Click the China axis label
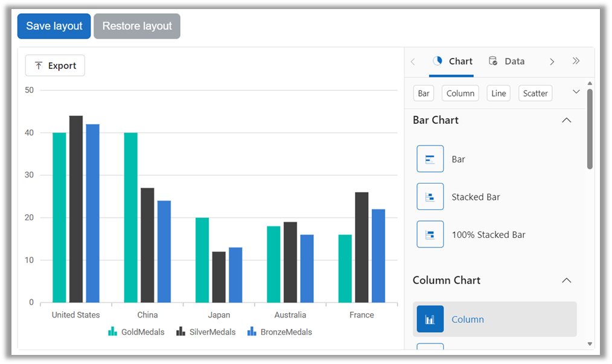 [147, 315]
